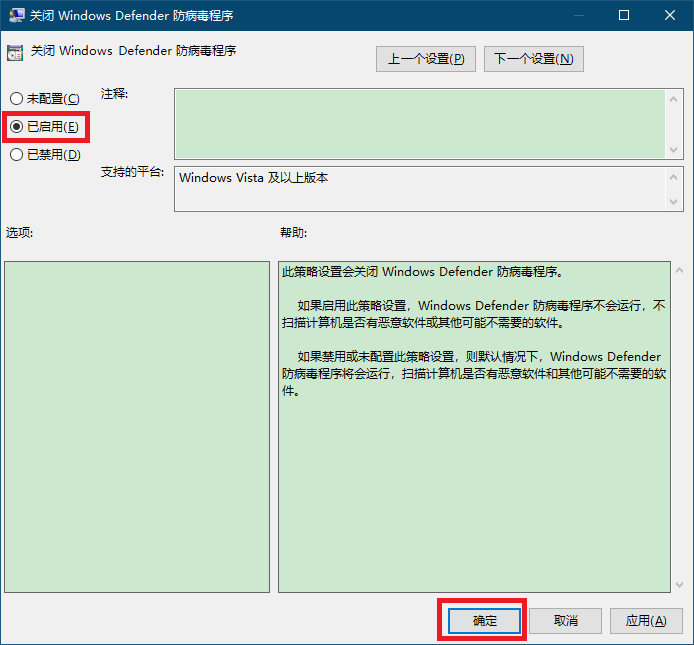The width and height of the screenshot is (694, 645).
Task: Click the title bar window icon
Action: (17, 15)
